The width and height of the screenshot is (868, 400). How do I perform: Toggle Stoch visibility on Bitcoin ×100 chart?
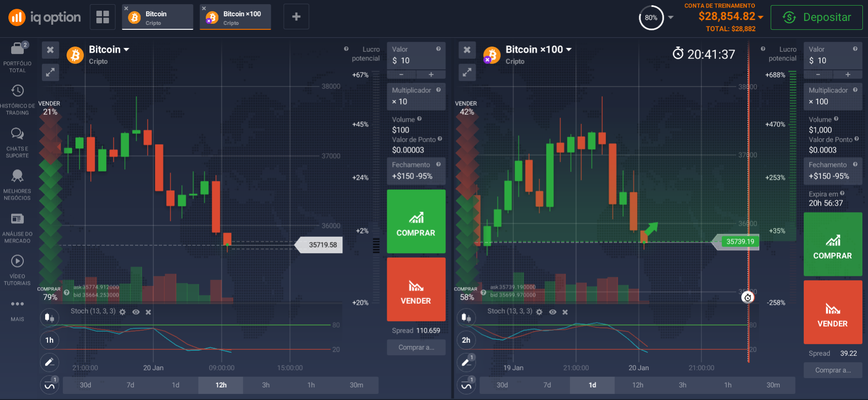click(x=552, y=312)
